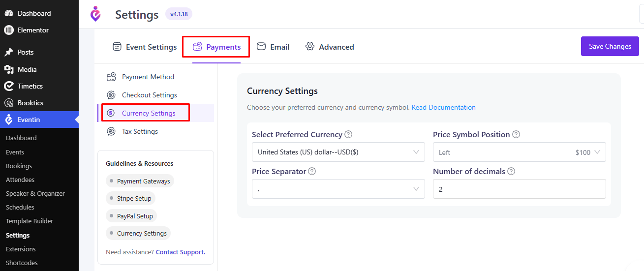Click help icon beside Price Symbol Position
Image resolution: width=644 pixels, height=271 pixels.
click(516, 135)
